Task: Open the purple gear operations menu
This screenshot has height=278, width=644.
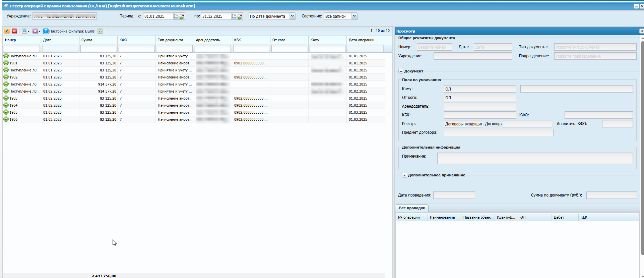Action: [x=36, y=31]
